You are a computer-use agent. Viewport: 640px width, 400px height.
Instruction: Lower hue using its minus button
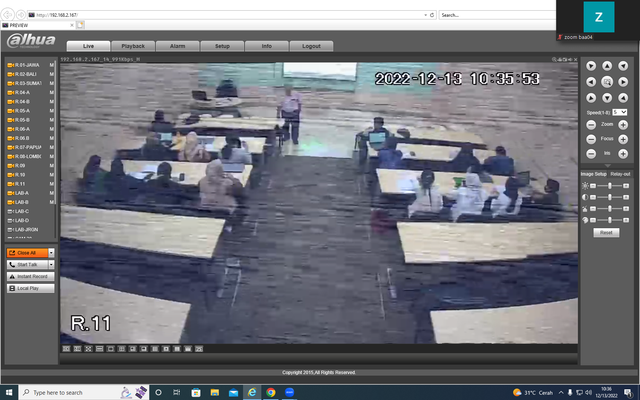coord(593,220)
